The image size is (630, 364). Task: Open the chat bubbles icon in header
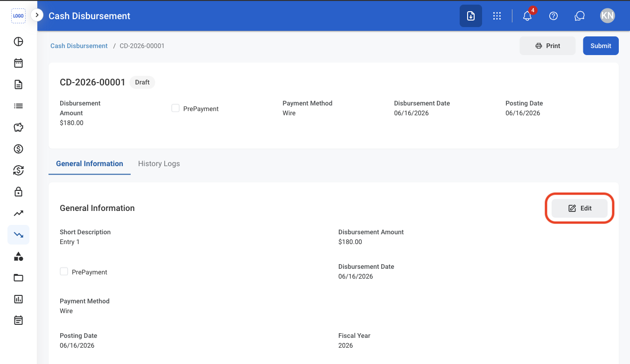click(x=580, y=16)
